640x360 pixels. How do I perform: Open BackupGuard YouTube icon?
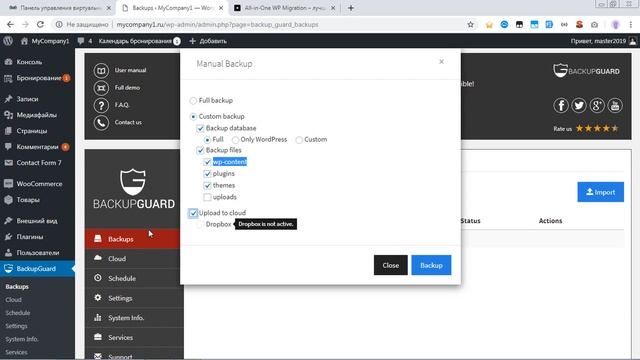[615, 105]
